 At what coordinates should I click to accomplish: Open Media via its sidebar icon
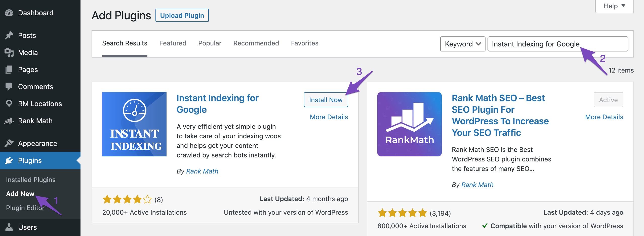coord(9,52)
